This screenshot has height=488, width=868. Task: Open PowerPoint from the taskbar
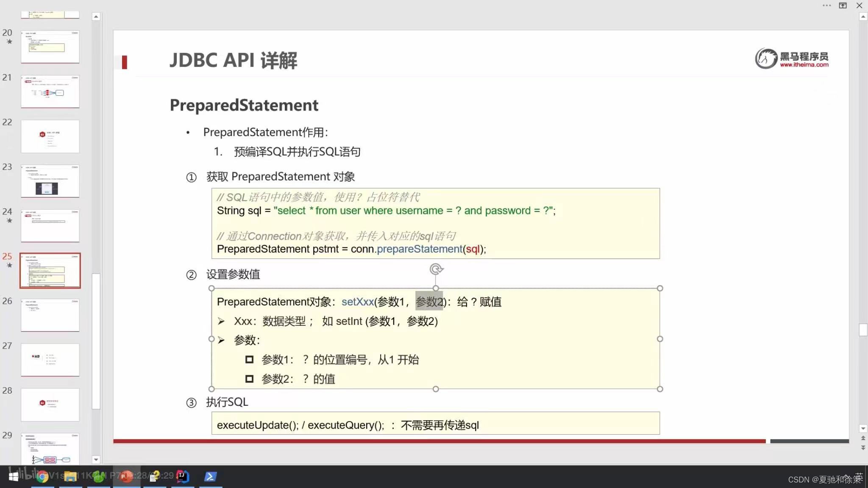click(126, 476)
